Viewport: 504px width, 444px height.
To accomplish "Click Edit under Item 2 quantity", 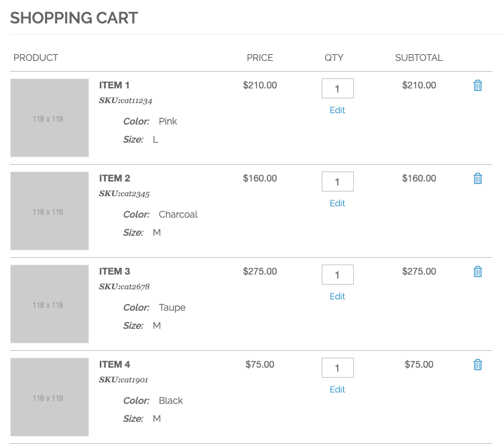I will 337,203.
